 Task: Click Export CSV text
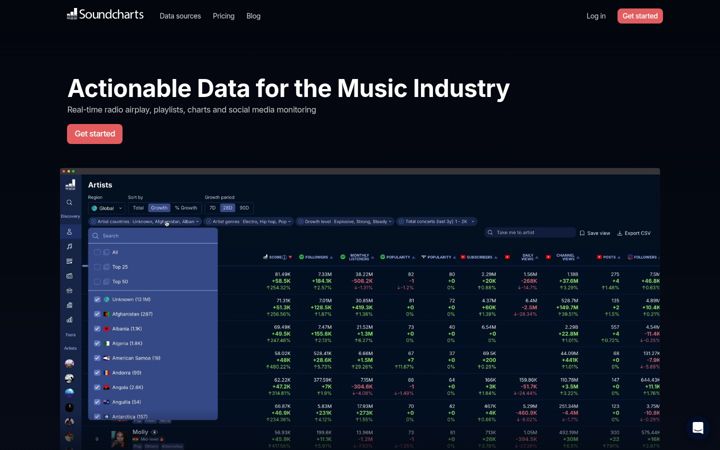click(x=637, y=233)
